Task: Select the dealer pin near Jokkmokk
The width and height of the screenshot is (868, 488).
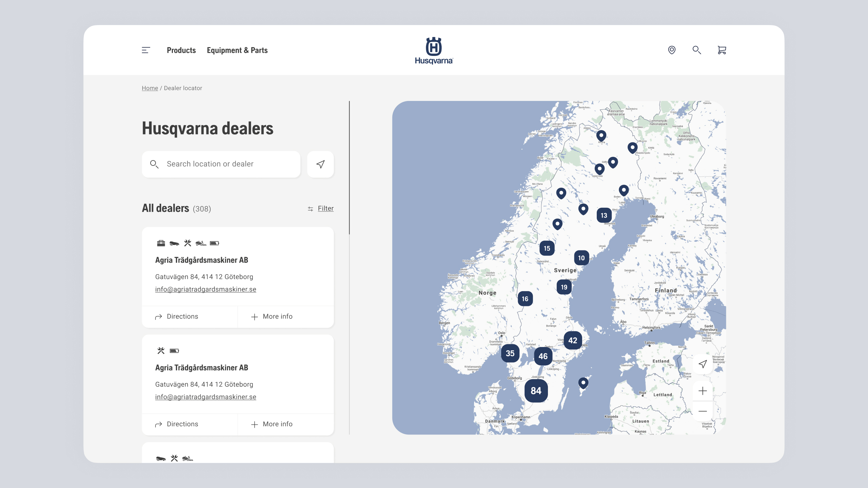Action: point(599,169)
